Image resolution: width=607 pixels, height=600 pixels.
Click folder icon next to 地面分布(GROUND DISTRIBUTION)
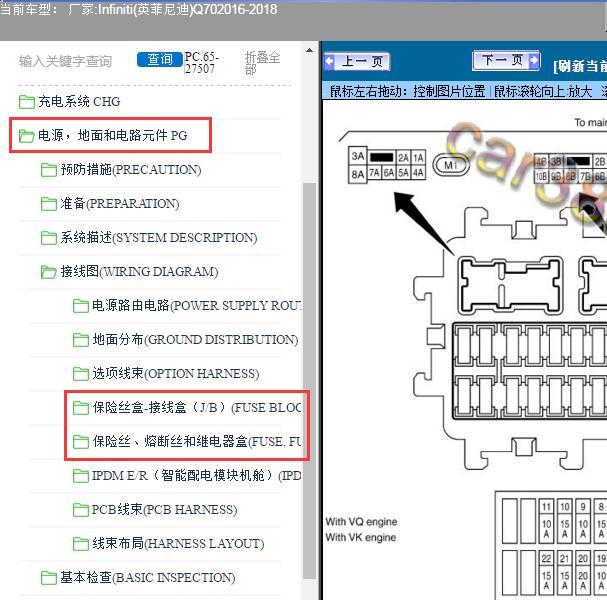point(81,340)
